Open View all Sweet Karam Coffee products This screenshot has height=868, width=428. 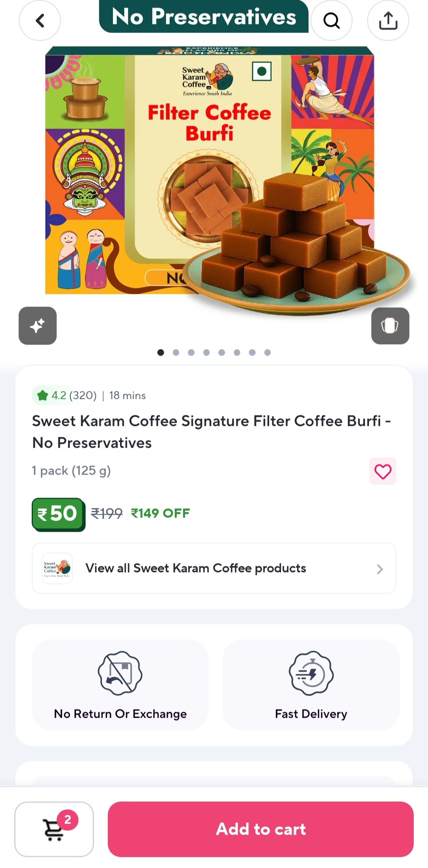pos(196,568)
